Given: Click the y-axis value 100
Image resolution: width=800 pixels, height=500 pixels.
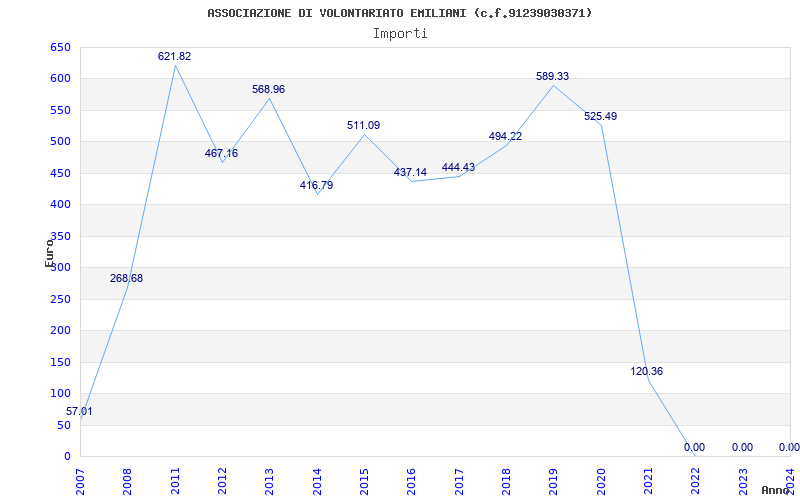Looking at the screenshot, I should point(60,393).
